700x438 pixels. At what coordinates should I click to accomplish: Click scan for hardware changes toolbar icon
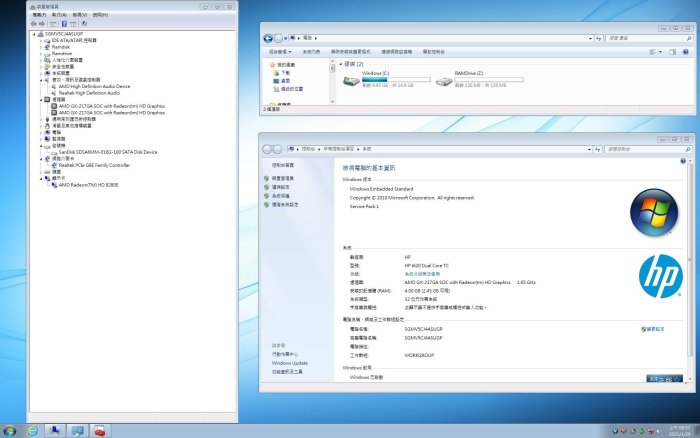(83, 24)
